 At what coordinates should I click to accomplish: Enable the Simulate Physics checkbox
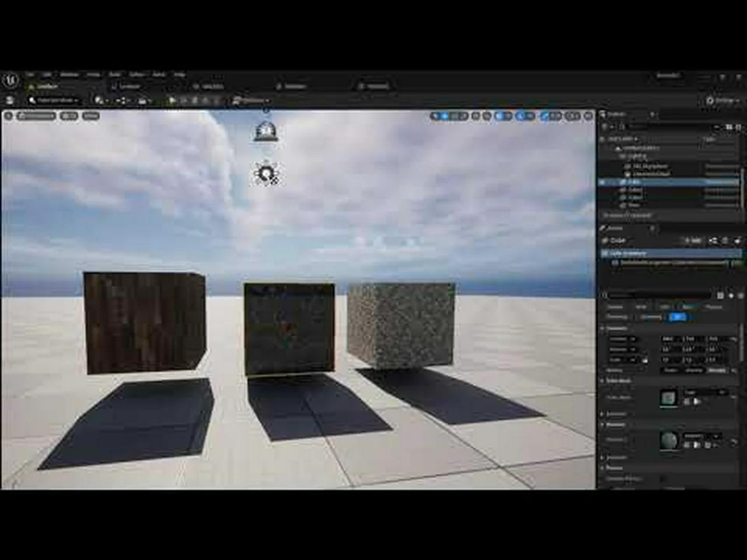pos(663,479)
